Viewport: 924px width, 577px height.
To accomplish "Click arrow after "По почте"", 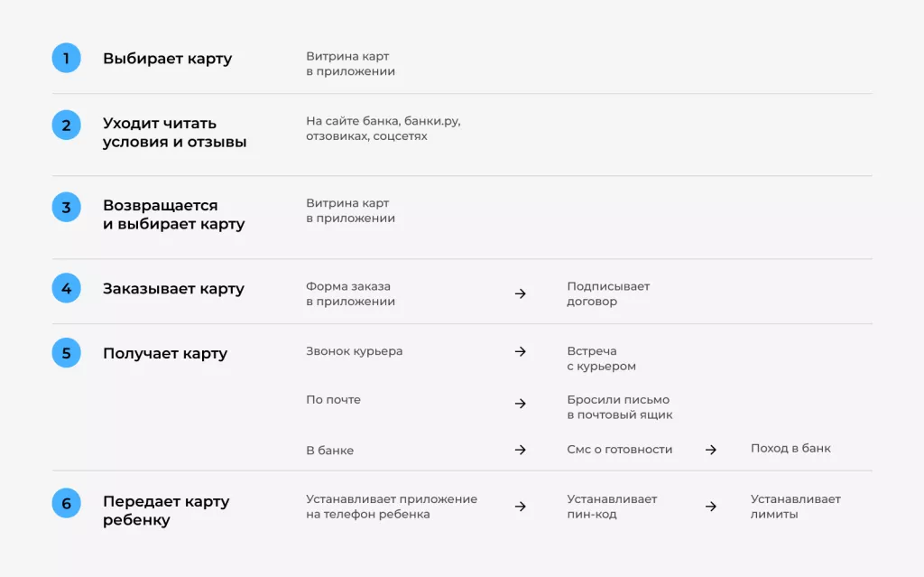I will (x=520, y=404).
